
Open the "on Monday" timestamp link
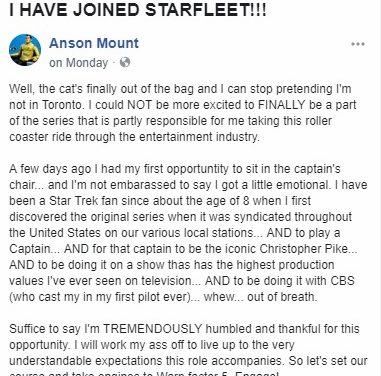79,63
